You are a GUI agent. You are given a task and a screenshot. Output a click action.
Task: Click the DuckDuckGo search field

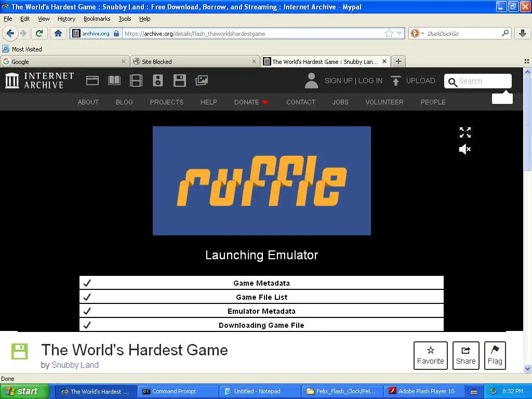[x=463, y=34]
